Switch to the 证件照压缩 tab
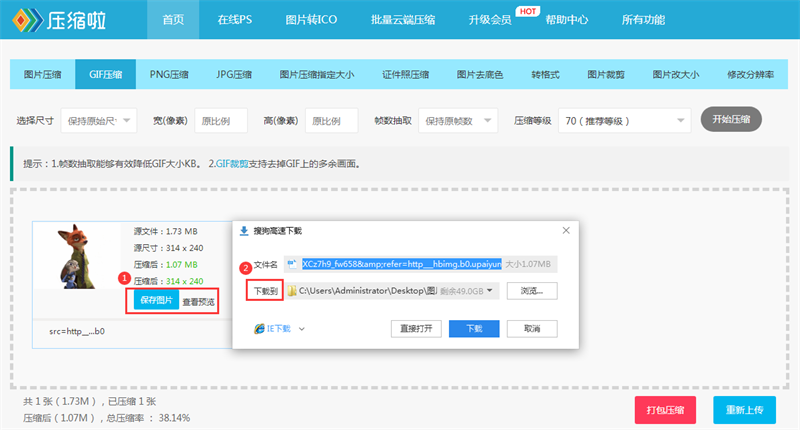800x430 pixels. tap(406, 74)
